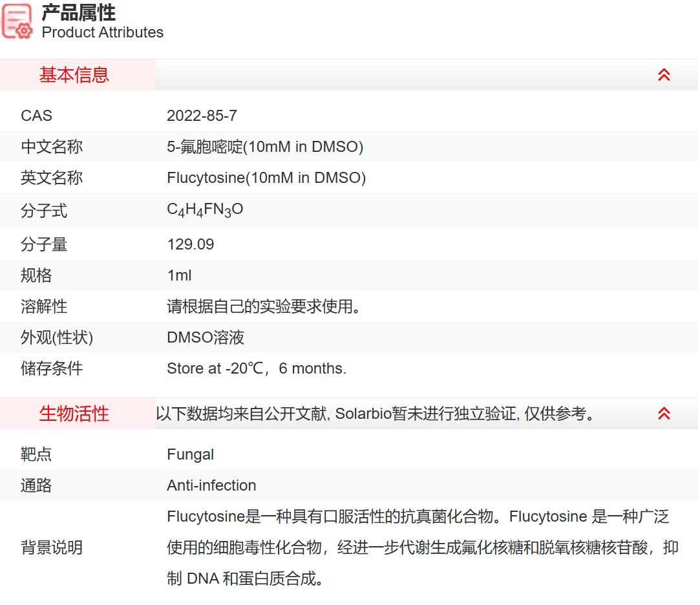Click the 产品属性 heading
The height and width of the screenshot is (605, 700).
pyautogui.click(x=78, y=12)
